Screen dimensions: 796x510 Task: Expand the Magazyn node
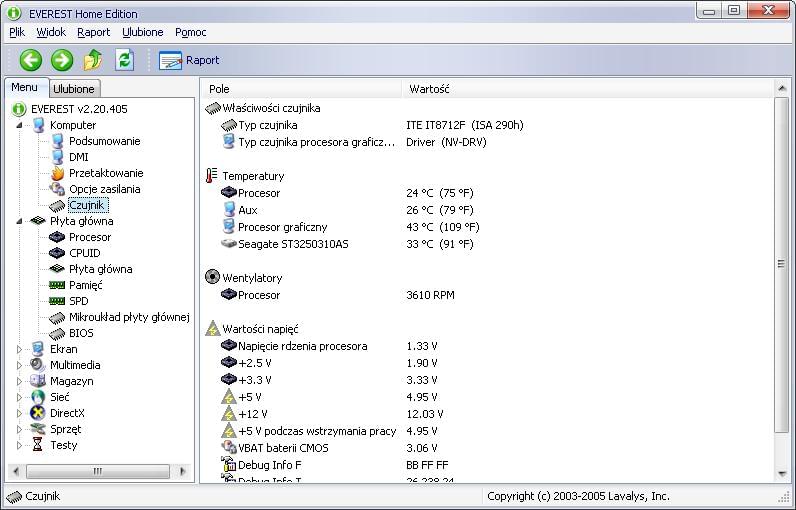coord(19,381)
